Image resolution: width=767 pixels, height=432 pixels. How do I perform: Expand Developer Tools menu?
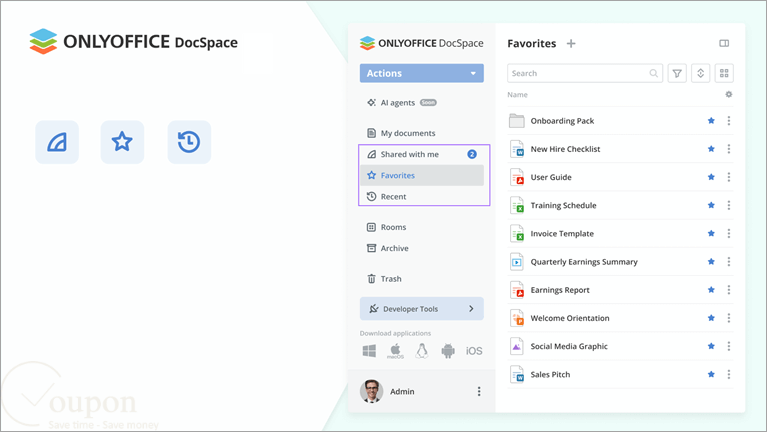[x=422, y=309]
